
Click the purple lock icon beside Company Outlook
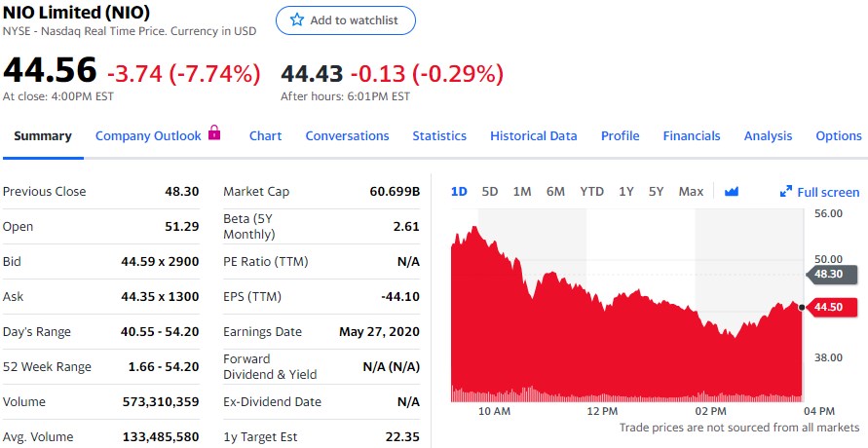pos(215,133)
